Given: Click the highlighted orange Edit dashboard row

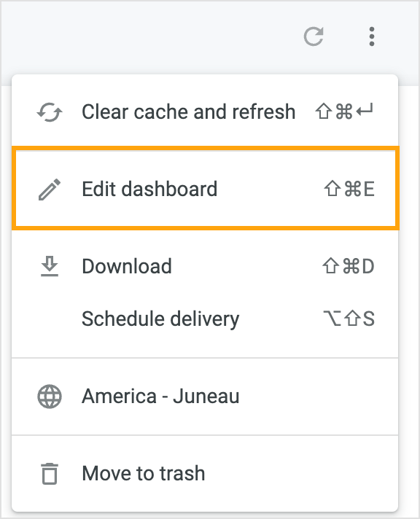Looking at the screenshot, I should pyautogui.click(x=206, y=188).
